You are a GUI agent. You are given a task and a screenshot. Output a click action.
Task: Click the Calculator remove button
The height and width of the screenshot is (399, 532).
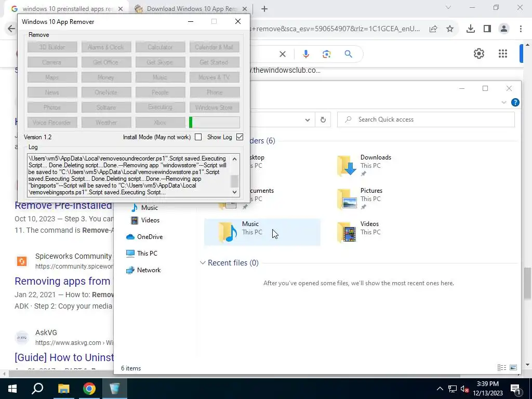point(160,47)
